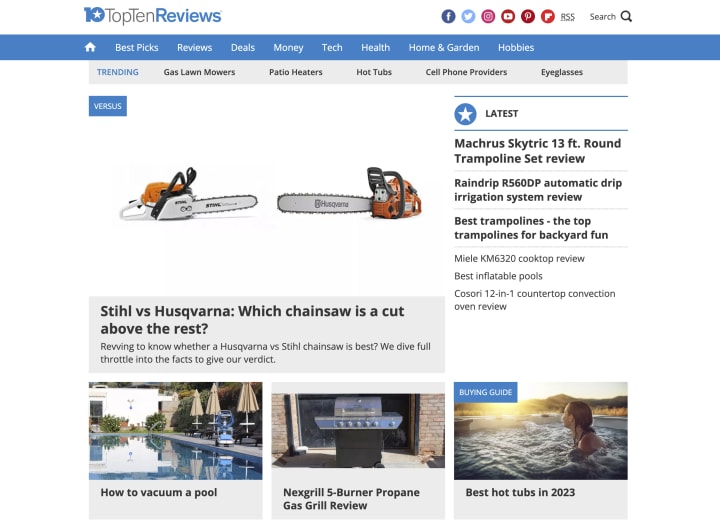Viewport: 720px width, 526px height.
Task: Click the Search text in header
Action: tap(602, 17)
